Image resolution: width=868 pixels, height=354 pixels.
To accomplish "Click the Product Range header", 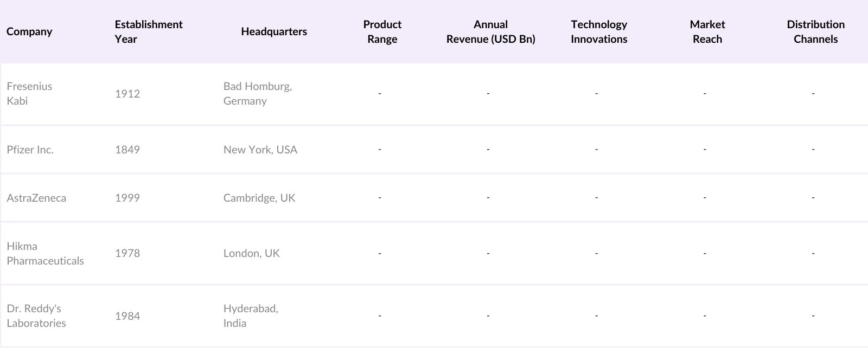I will coord(382,31).
